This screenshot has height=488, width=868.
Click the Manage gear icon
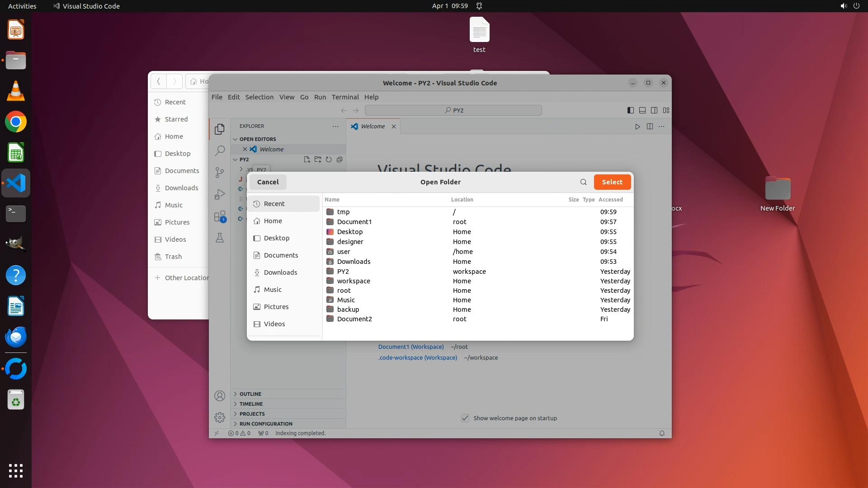[220, 418]
